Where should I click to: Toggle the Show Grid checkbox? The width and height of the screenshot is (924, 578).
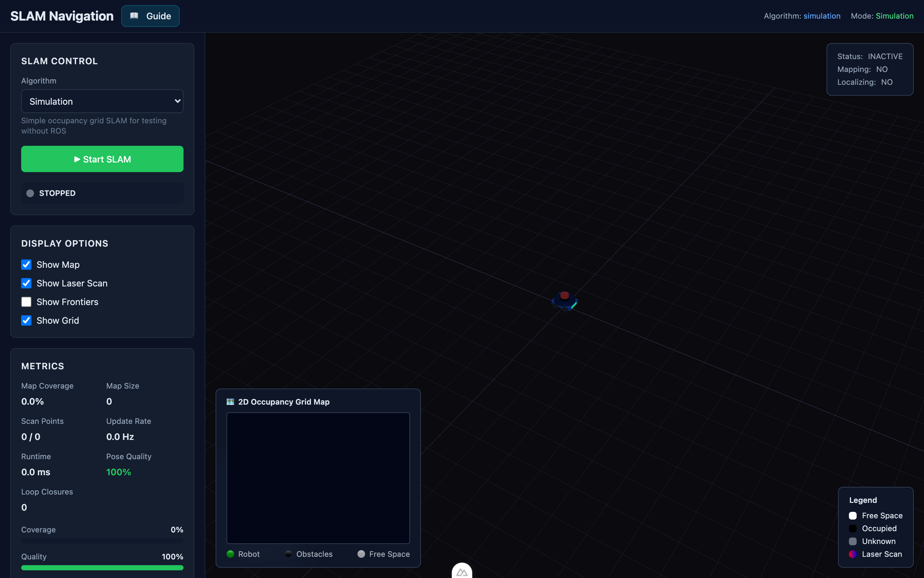coord(26,320)
